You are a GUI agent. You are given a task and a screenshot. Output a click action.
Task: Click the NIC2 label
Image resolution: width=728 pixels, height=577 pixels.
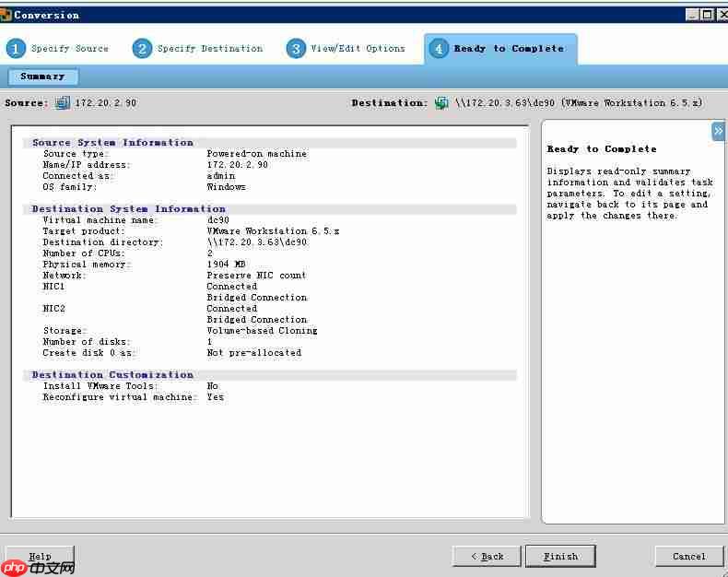[53, 309]
